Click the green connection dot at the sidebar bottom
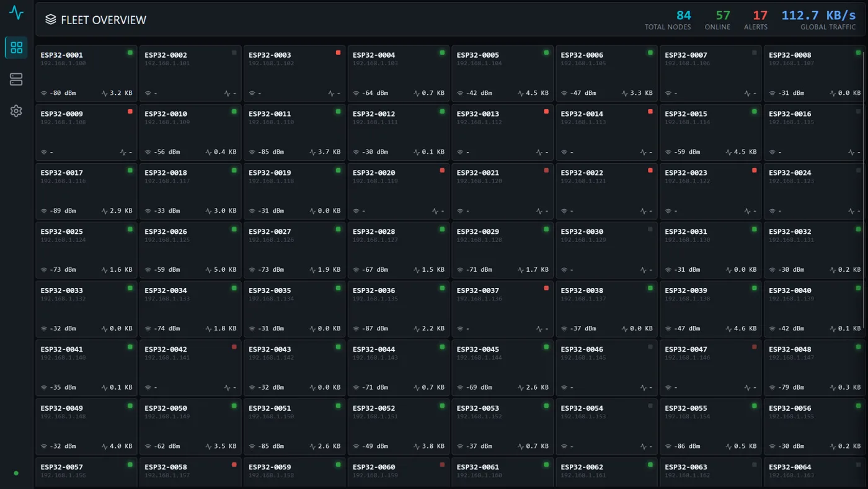Viewport: 868px width, 489px height. coord(16,473)
